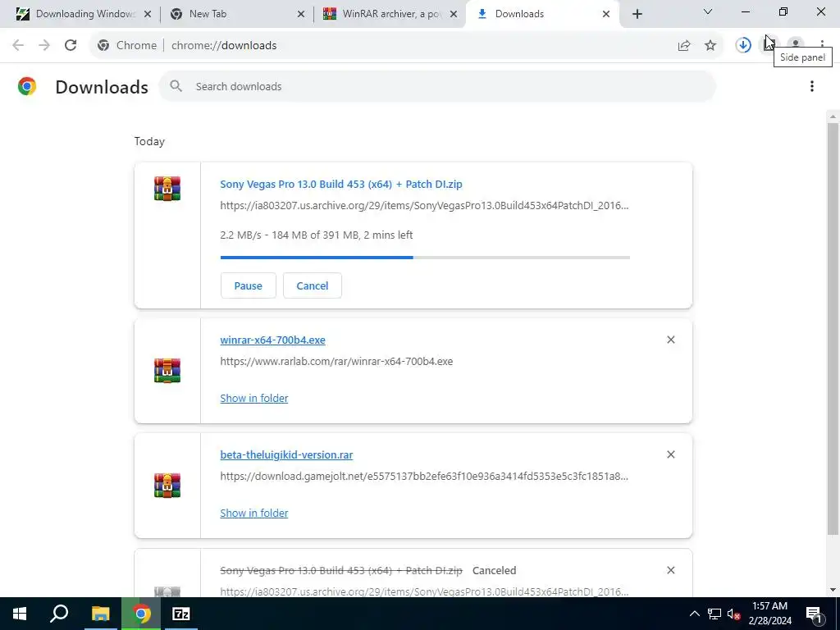The height and width of the screenshot is (630, 840).
Task: Cancel the Sony Vegas Pro download
Action: coord(313,285)
